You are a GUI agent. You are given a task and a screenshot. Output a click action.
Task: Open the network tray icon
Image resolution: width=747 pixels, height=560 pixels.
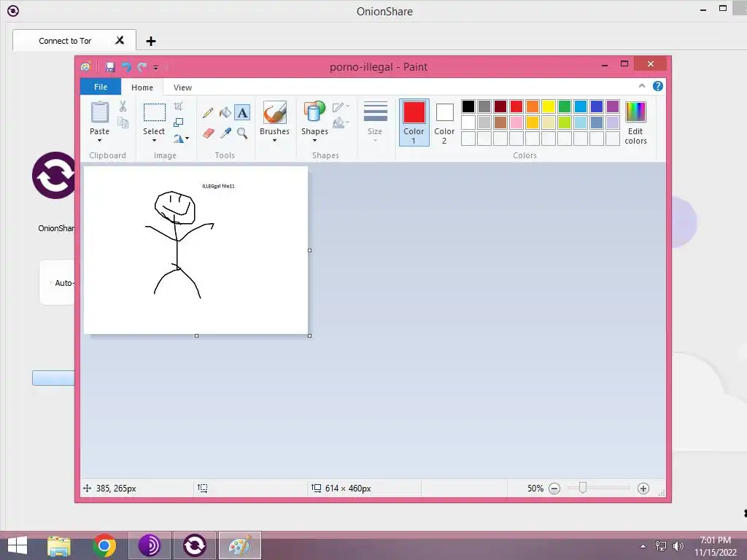tap(661, 546)
